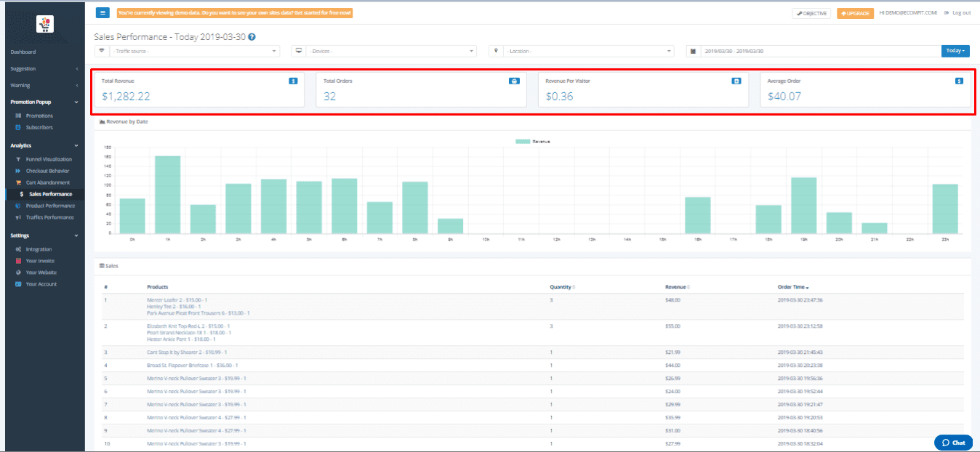Open the Devices filter dropdown
Viewport: 980px width, 452px height.
390,51
